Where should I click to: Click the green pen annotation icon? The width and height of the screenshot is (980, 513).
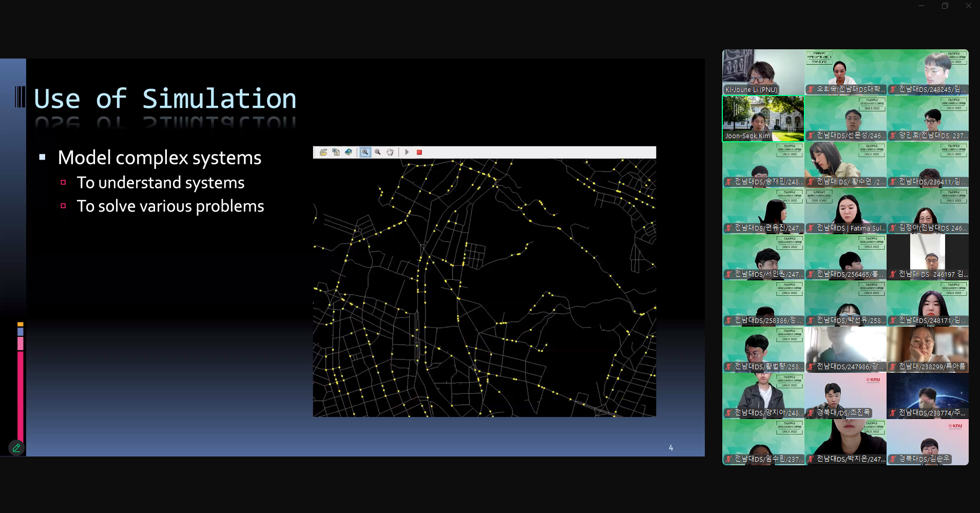[16, 447]
